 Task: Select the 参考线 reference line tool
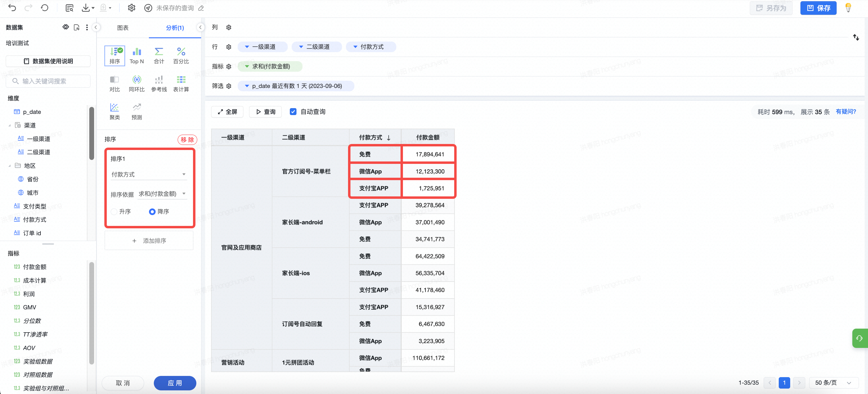point(159,84)
